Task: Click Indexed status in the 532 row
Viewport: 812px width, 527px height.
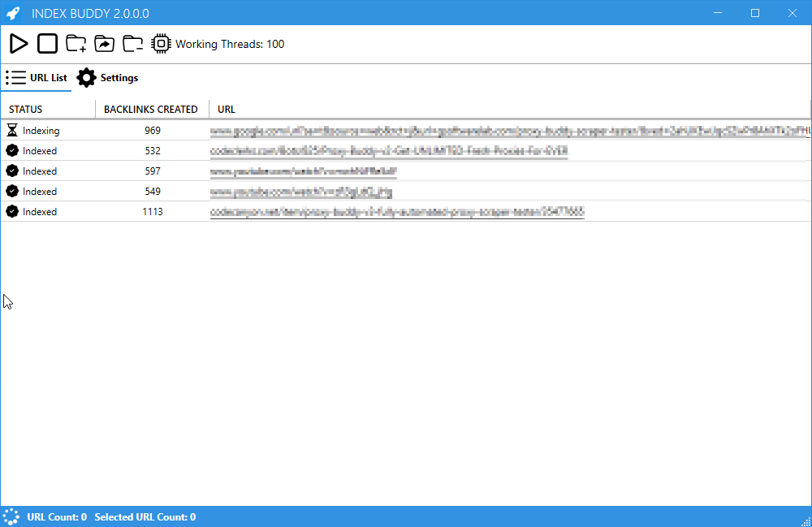Action: click(40, 151)
